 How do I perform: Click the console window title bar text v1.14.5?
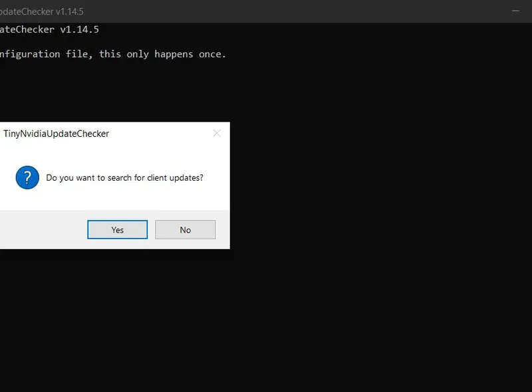tap(70, 11)
